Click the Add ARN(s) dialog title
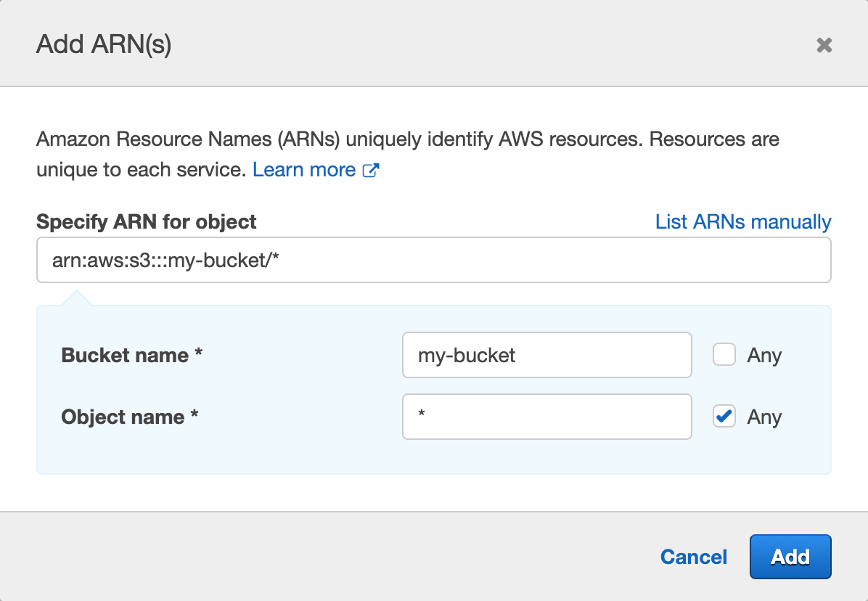The height and width of the screenshot is (601, 868). pos(104,45)
